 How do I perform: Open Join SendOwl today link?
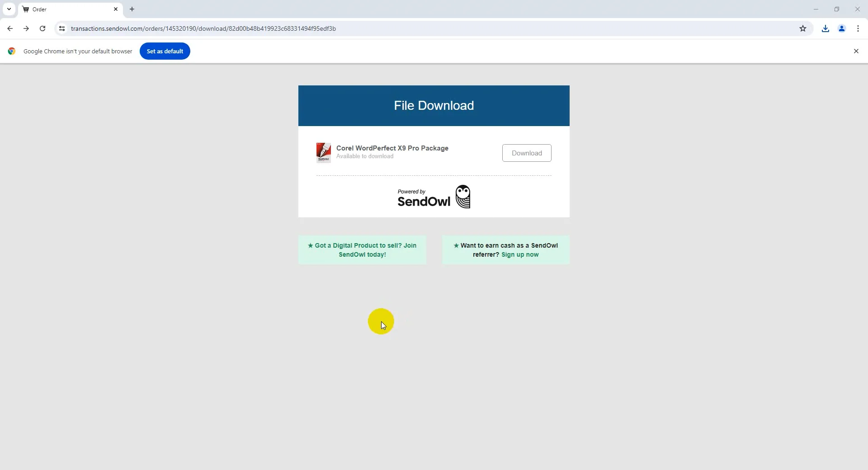pyautogui.click(x=362, y=250)
